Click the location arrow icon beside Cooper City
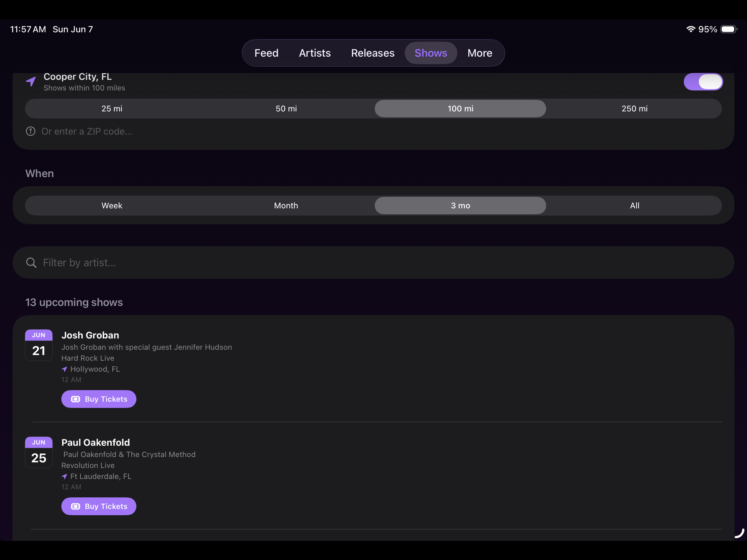Screen dimensions: 747x560 pos(31,81)
